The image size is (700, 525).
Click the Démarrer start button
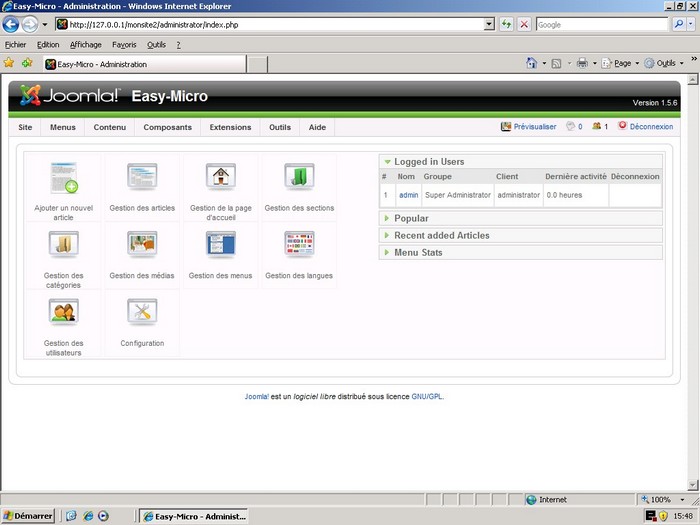tap(28, 516)
